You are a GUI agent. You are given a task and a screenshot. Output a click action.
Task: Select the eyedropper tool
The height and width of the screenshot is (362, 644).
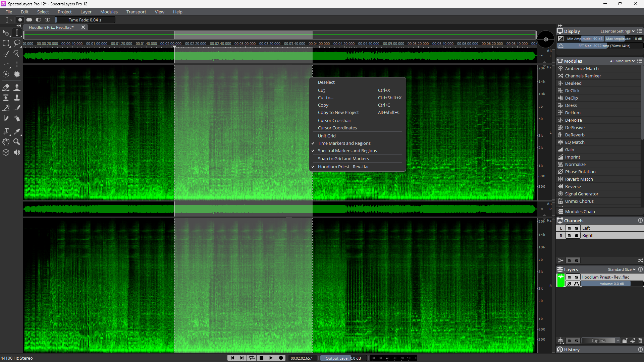pyautogui.click(x=17, y=131)
